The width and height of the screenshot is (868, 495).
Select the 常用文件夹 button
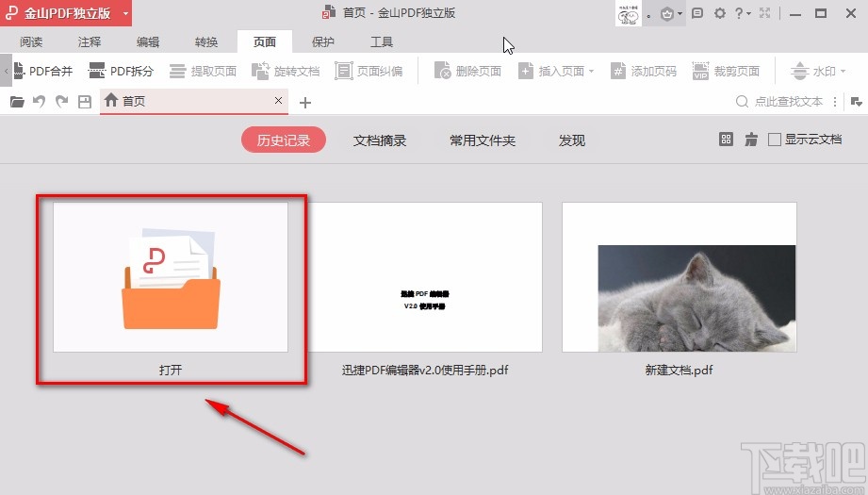click(483, 140)
